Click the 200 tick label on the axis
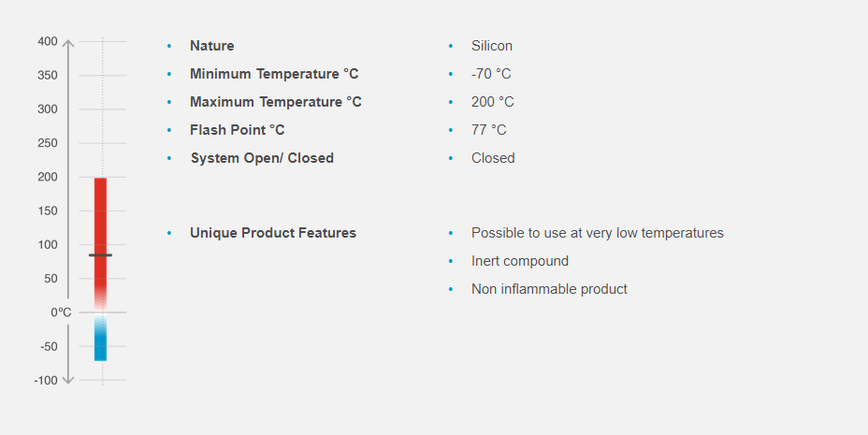This screenshot has width=868, height=435. pos(48,177)
